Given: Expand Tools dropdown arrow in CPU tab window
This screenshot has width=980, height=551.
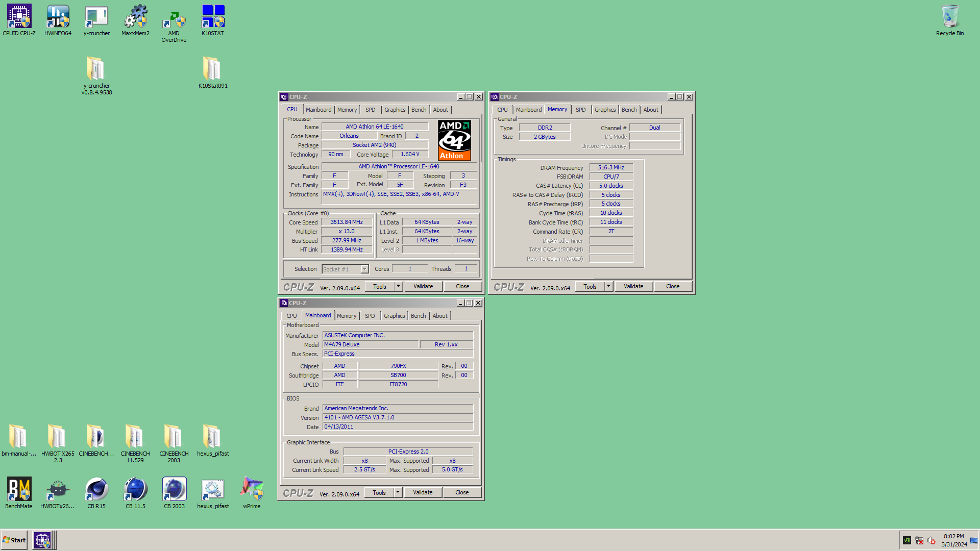Looking at the screenshot, I should [399, 286].
